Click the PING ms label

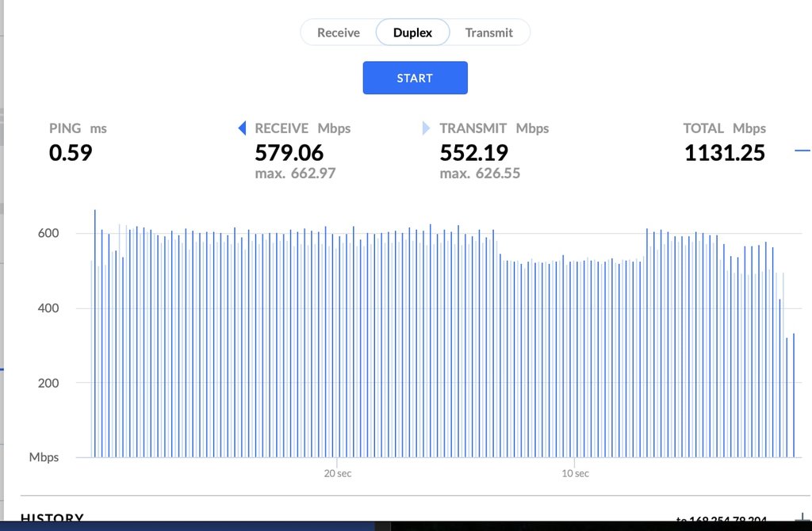point(78,128)
